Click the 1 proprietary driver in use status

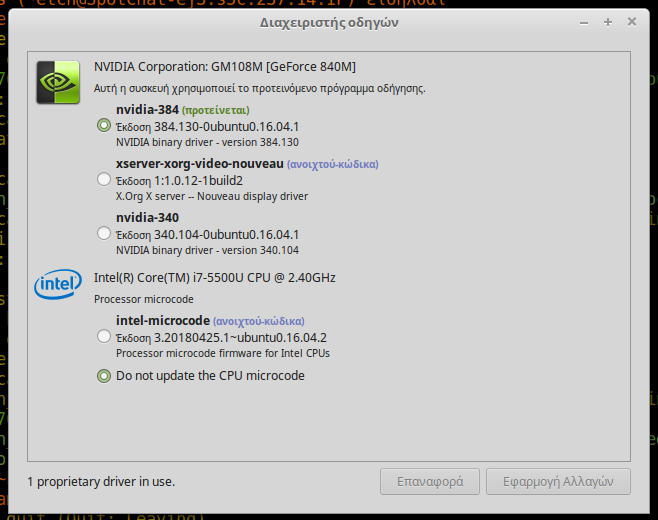coord(101,482)
